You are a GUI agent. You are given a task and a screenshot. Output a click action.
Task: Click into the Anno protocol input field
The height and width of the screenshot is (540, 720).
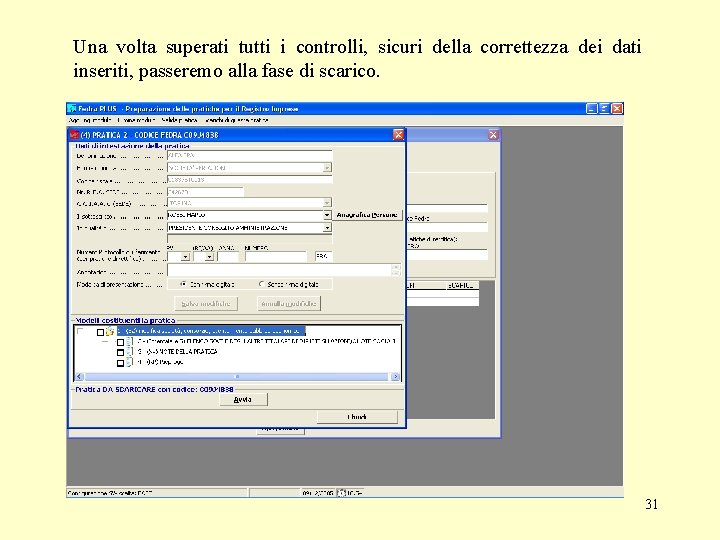228,257
